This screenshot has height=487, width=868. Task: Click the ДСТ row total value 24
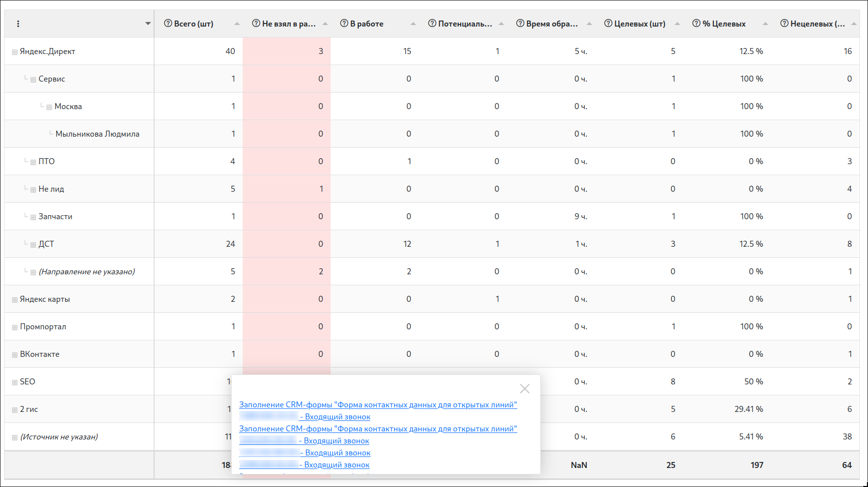[x=231, y=244]
